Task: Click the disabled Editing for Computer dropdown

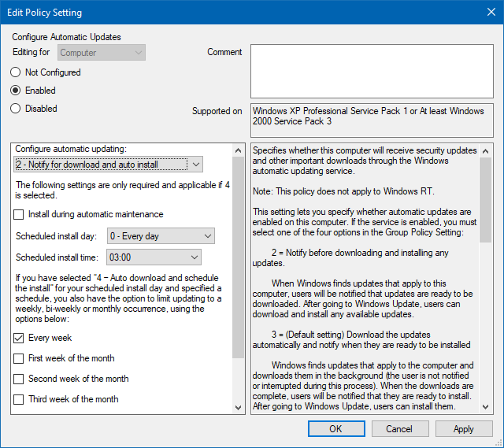Action: (x=102, y=53)
